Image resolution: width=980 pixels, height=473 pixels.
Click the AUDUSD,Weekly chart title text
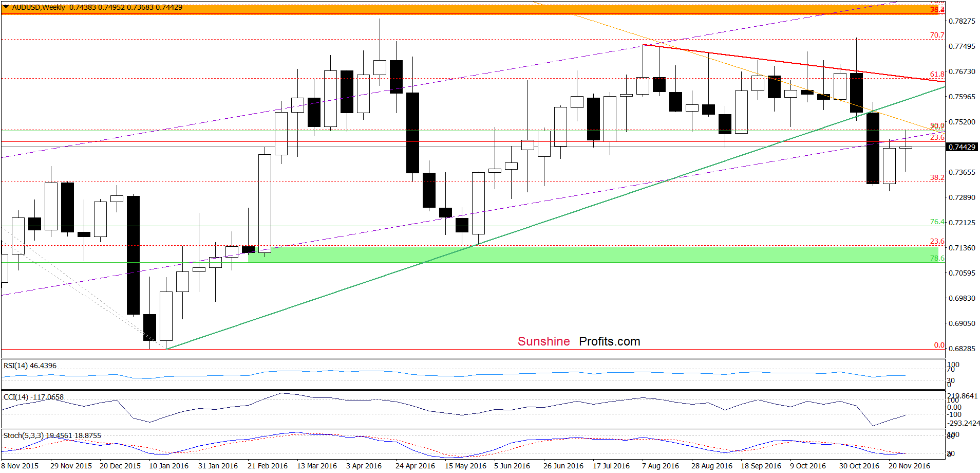coord(39,7)
